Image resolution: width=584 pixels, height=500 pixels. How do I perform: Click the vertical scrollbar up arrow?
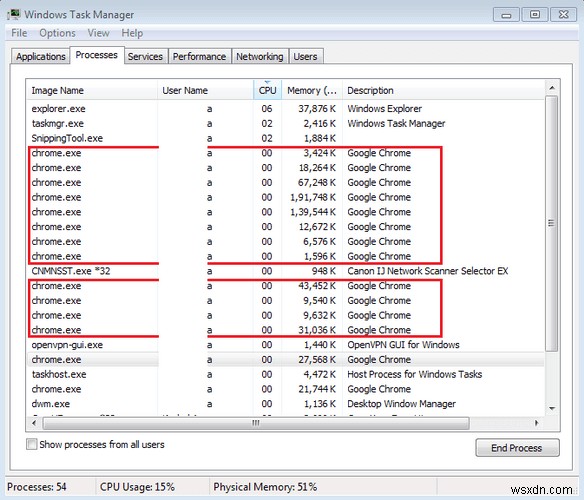point(552,88)
